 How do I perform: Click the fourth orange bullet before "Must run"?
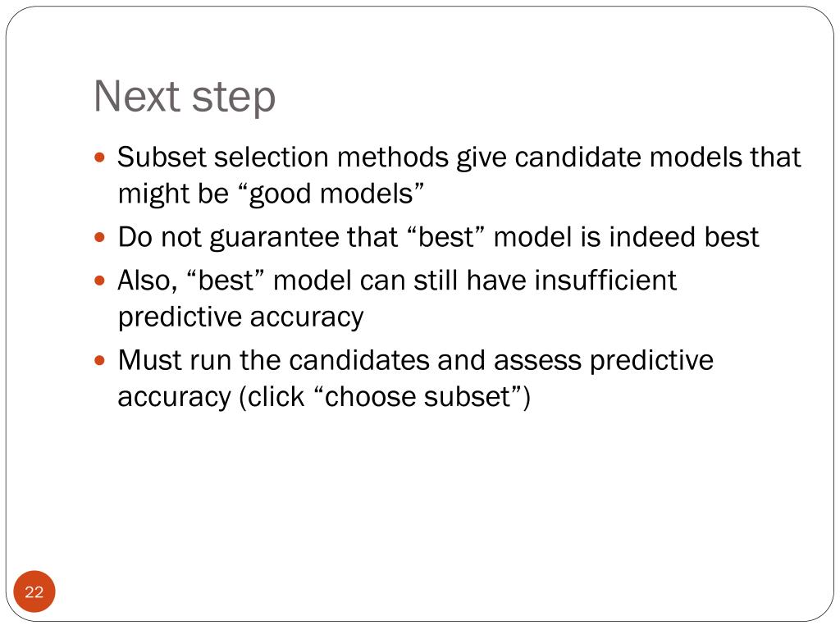click(99, 360)
